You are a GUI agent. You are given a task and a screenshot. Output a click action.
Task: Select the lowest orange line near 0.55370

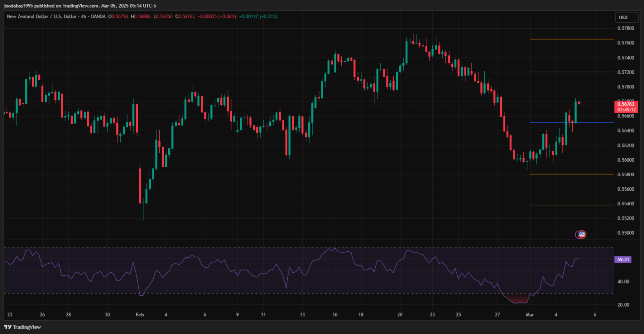(x=572, y=206)
